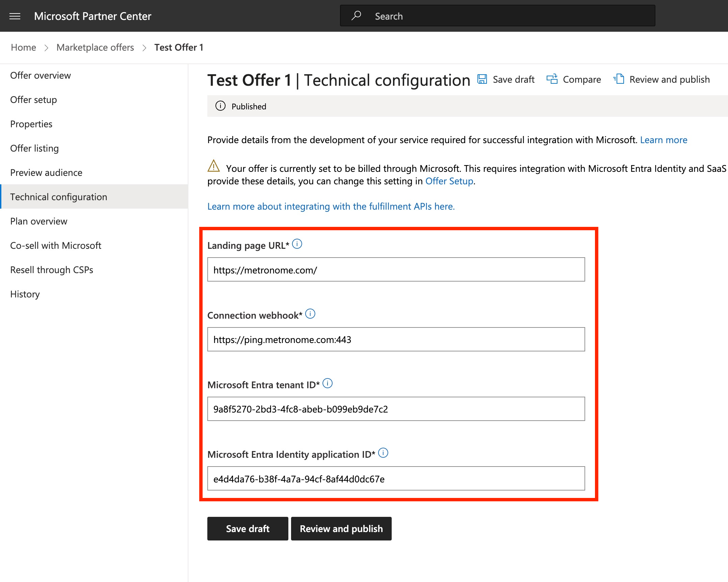Select the Plan overview sidebar item
728x582 pixels.
point(39,221)
